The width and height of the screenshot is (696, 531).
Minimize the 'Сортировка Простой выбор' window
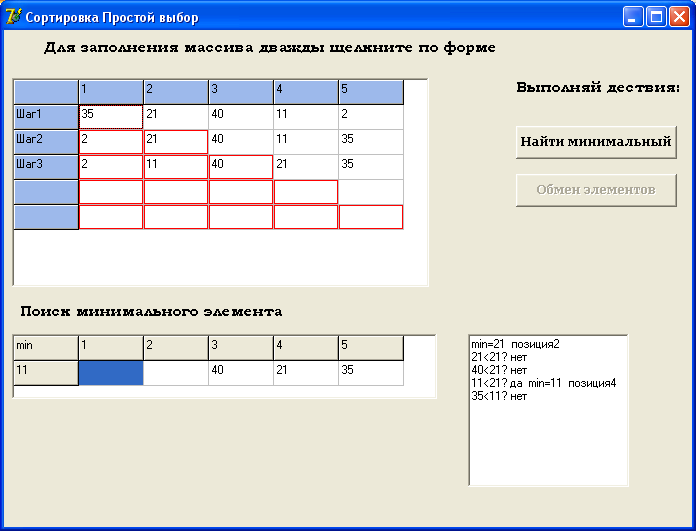click(633, 17)
